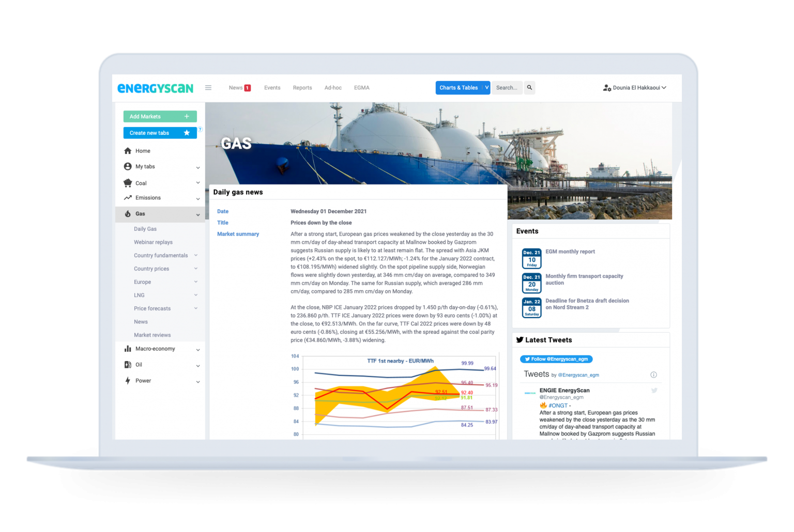Click the Twitter bird icon in Latest Tweets
The width and height of the screenshot is (794, 532).
tap(520, 339)
